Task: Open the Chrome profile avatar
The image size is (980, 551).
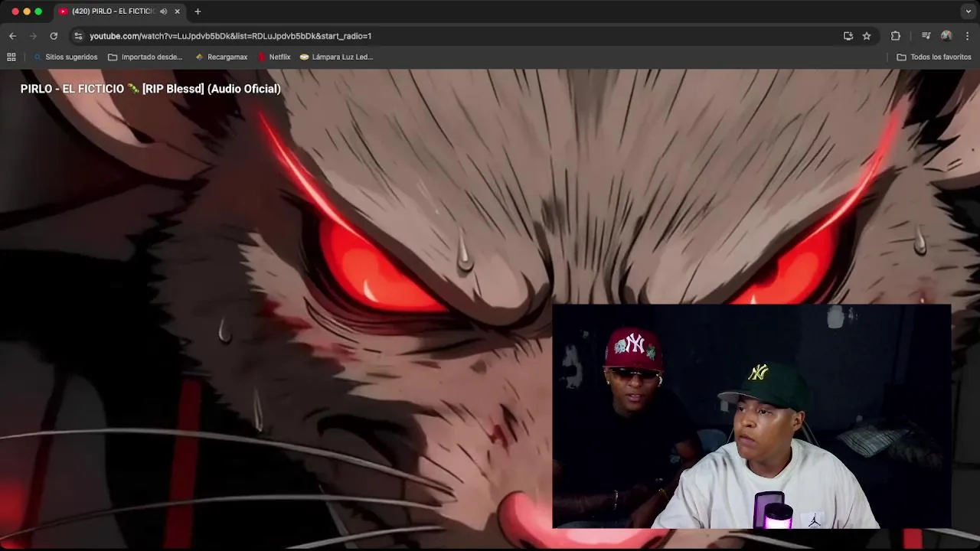Action: (946, 36)
